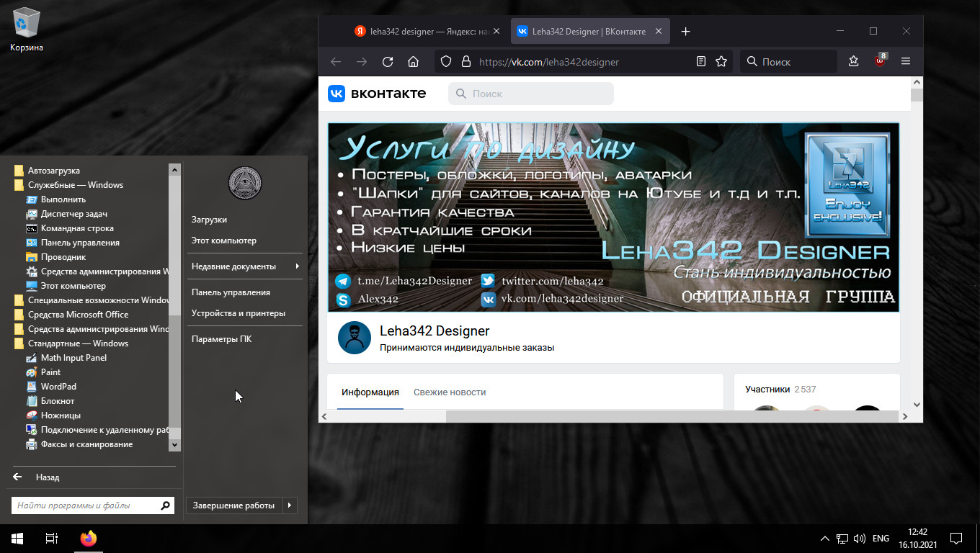Screen dimensions: 980x553
Task: Click the Firefox URL address bar
Action: (x=582, y=62)
